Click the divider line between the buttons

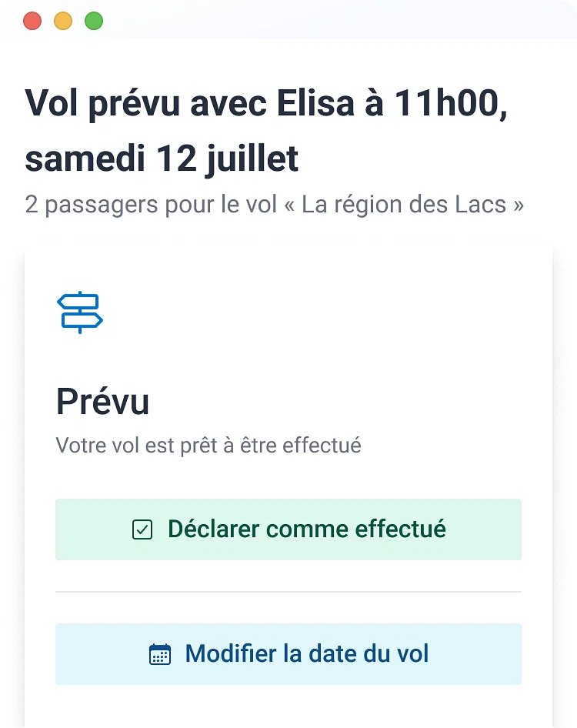click(288, 592)
